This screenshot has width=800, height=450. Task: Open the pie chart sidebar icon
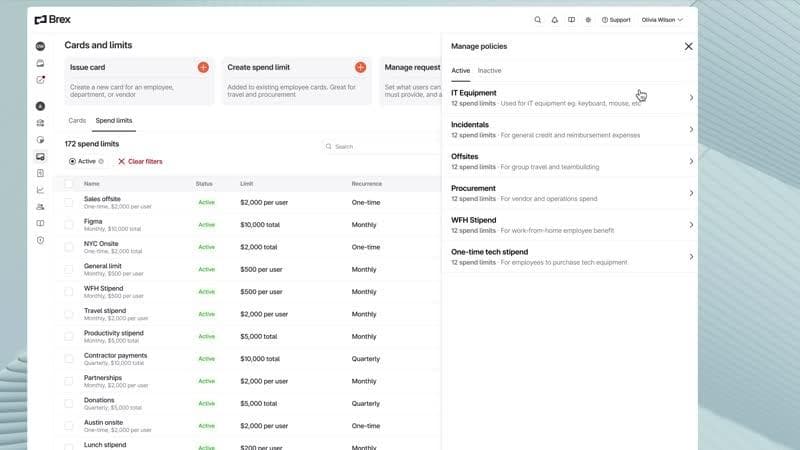click(40, 140)
